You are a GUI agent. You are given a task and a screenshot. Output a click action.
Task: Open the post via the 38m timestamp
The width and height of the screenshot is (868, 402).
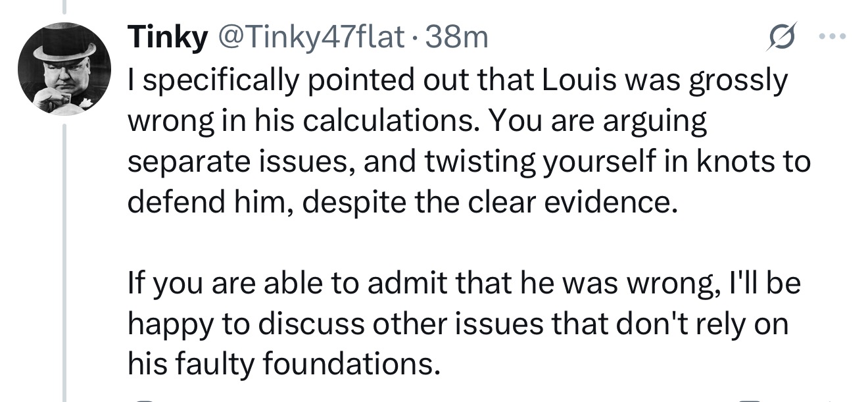[x=458, y=38]
